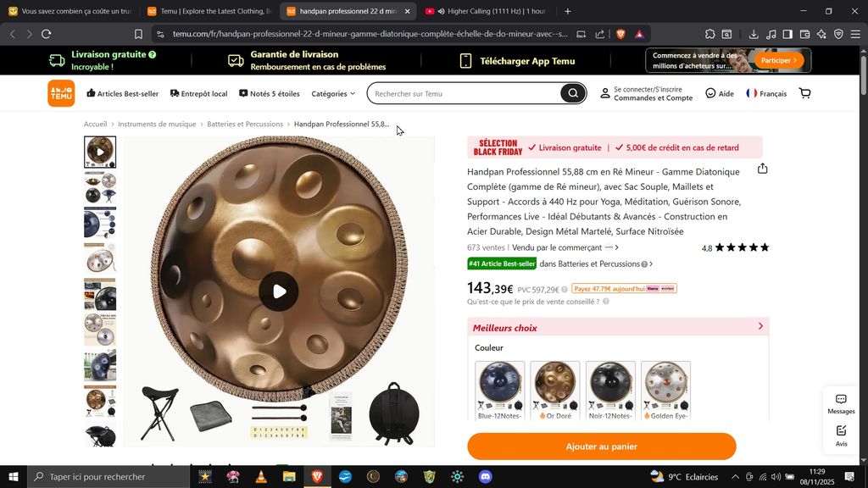Image resolution: width=868 pixels, height=488 pixels.
Task: Play the product video
Action: pos(279,291)
